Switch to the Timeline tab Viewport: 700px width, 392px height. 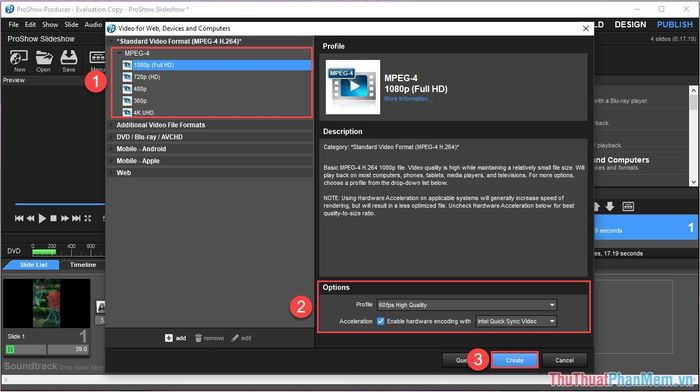point(83,265)
